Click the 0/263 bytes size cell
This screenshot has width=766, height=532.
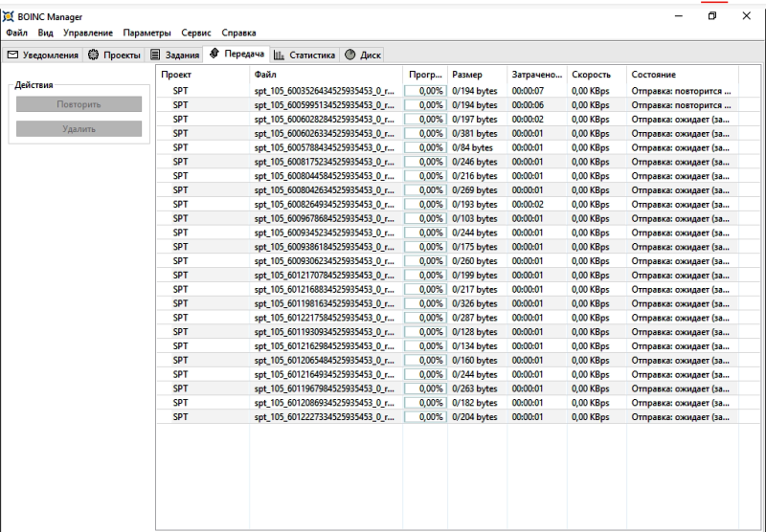[x=475, y=388]
